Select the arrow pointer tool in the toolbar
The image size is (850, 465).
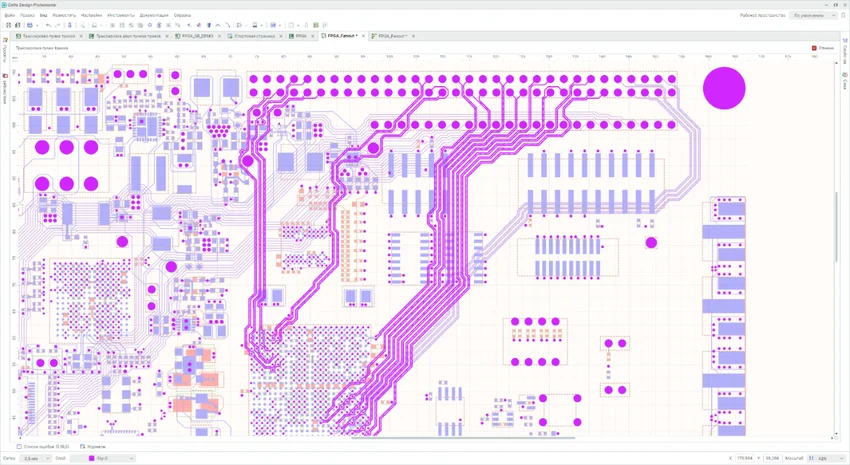point(189,25)
